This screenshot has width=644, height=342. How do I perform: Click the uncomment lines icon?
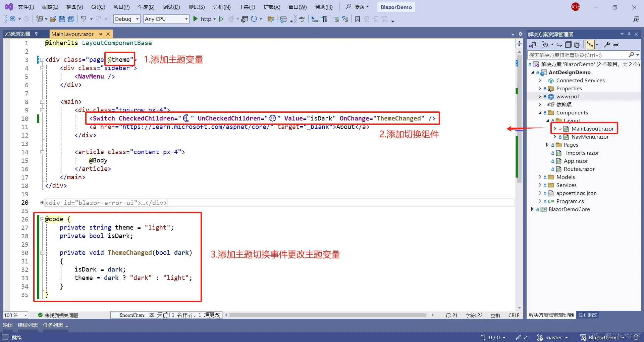(x=345, y=19)
